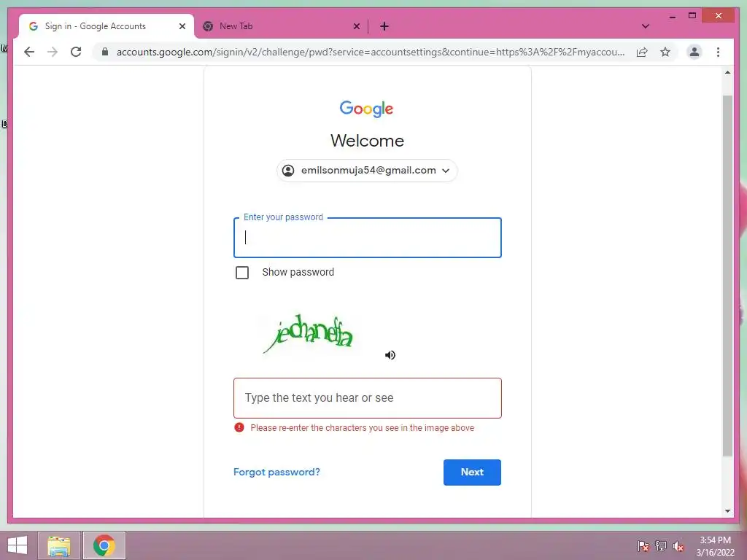Bookmark this page with star icon
The image size is (747, 560).
click(x=665, y=52)
